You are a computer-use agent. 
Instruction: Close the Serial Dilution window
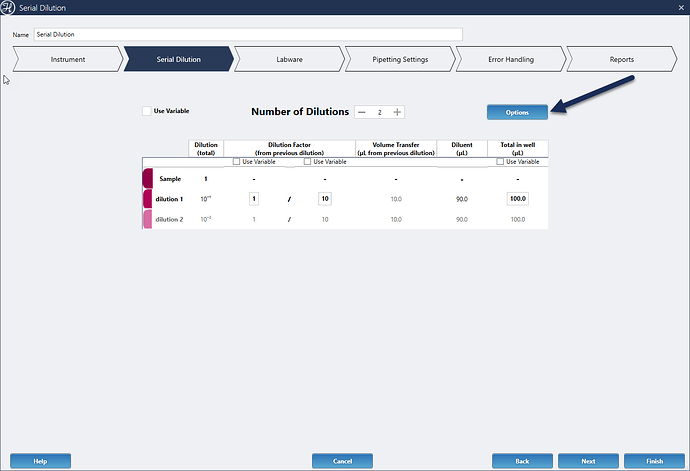(x=673, y=8)
